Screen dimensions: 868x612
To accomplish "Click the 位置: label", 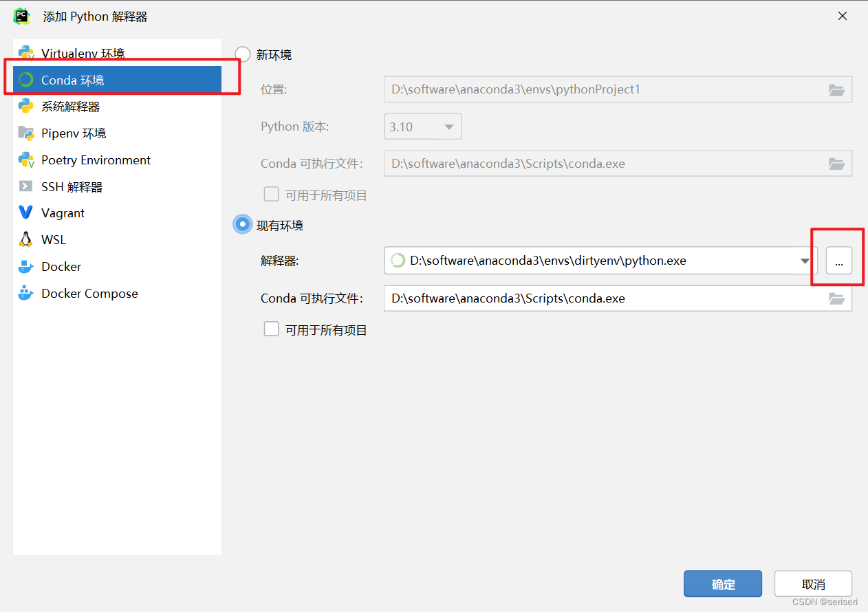I will click(274, 89).
